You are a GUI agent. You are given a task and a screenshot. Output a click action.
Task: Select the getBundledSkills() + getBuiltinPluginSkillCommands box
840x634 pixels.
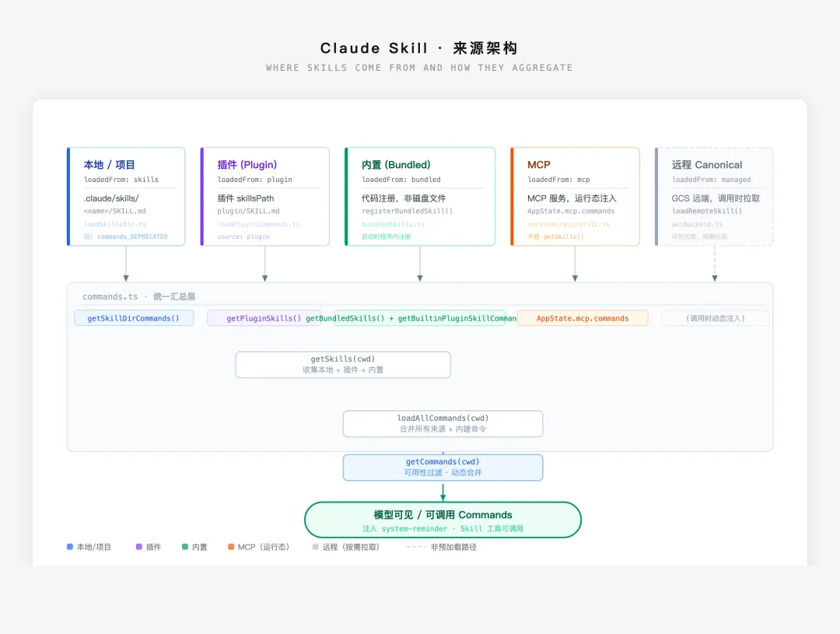pyautogui.click(x=420, y=318)
